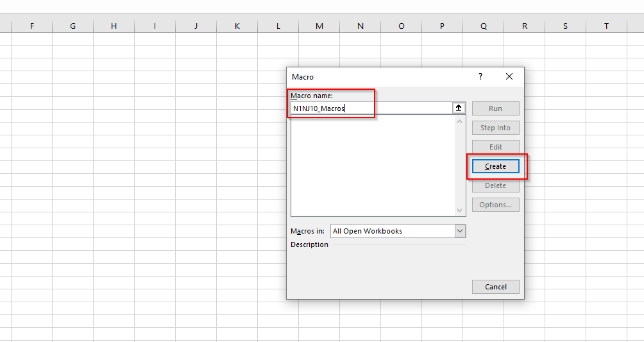Click the macro list scroll down arrow
This screenshot has height=342, width=644.
(x=459, y=210)
